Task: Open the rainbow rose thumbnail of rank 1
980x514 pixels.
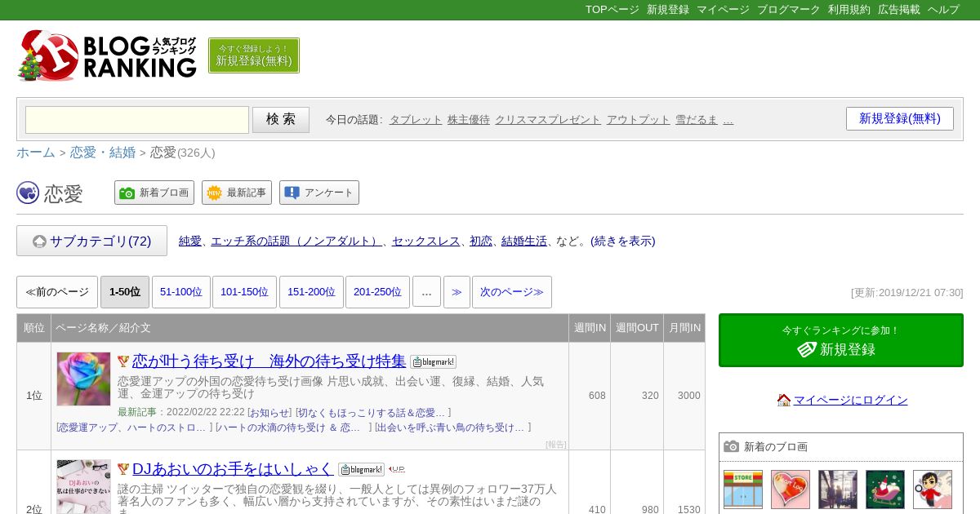Action: pyautogui.click(x=83, y=379)
